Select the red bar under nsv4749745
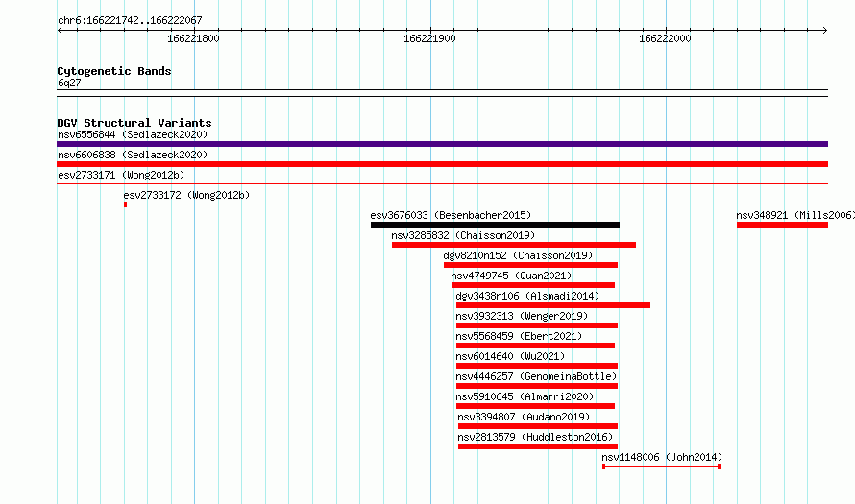This screenshot has height=504, width=855. click(533, 285)
